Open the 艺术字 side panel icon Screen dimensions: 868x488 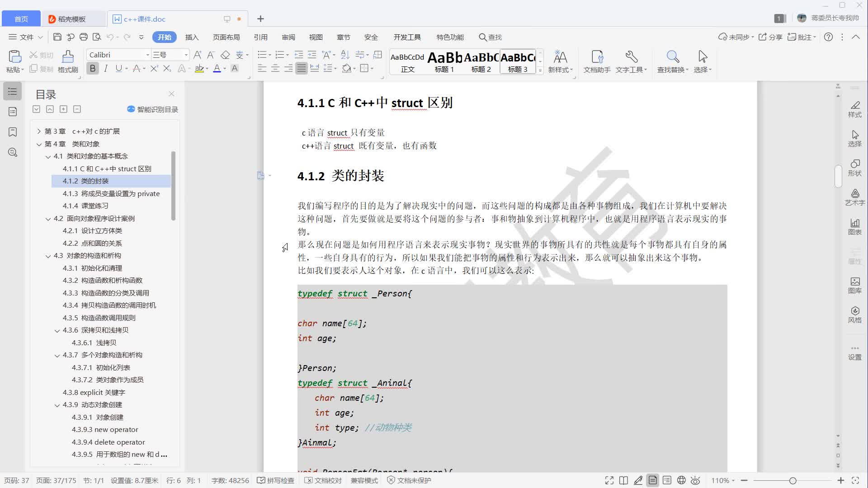coord(854,197)
